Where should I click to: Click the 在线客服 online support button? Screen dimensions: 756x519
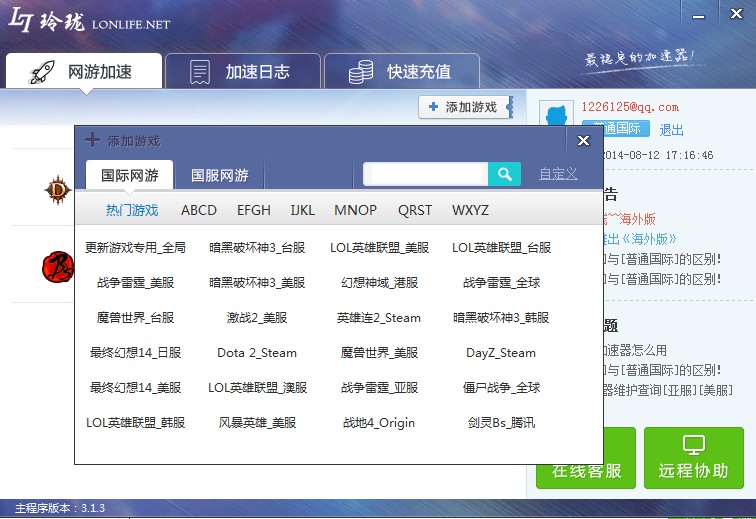(586, 470)
